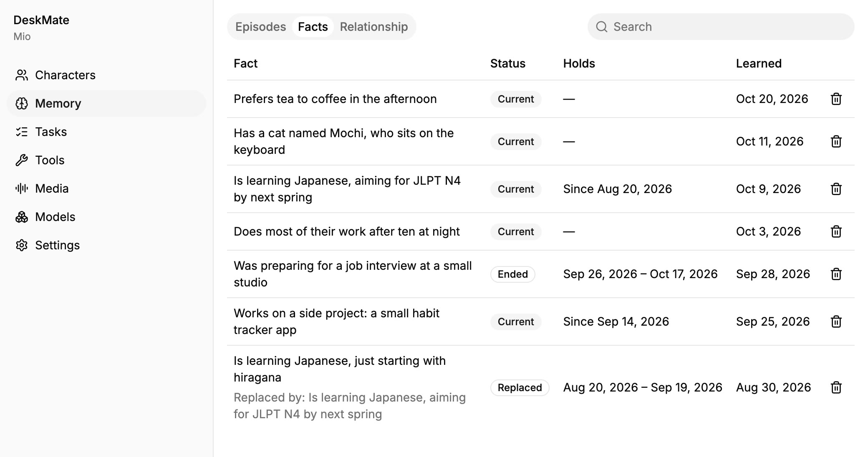The image size is (868, 457).
Task: Click 'Aug 20, 2026 – Sep 19, 2026' range
Action: pyautogui.click(x=643, y=387)
